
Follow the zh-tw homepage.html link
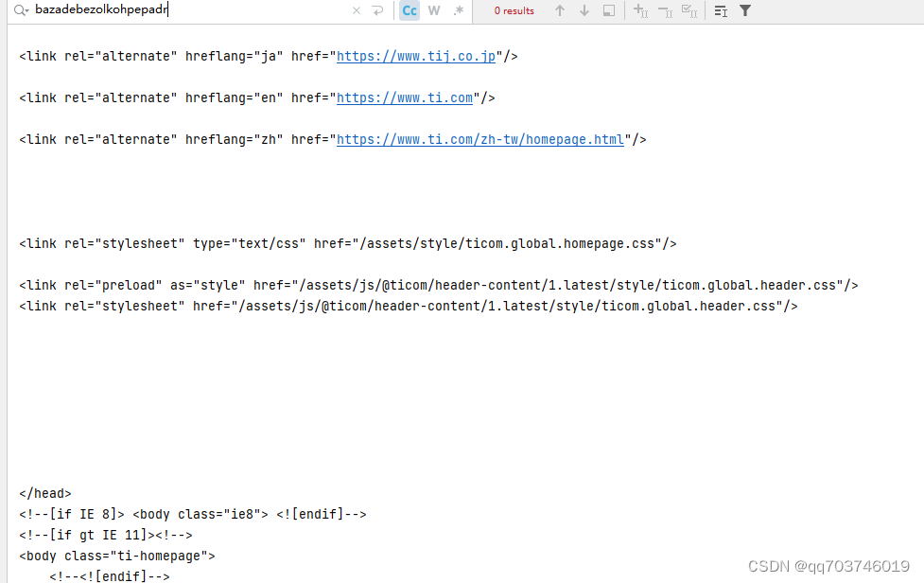tap(481, 139)
